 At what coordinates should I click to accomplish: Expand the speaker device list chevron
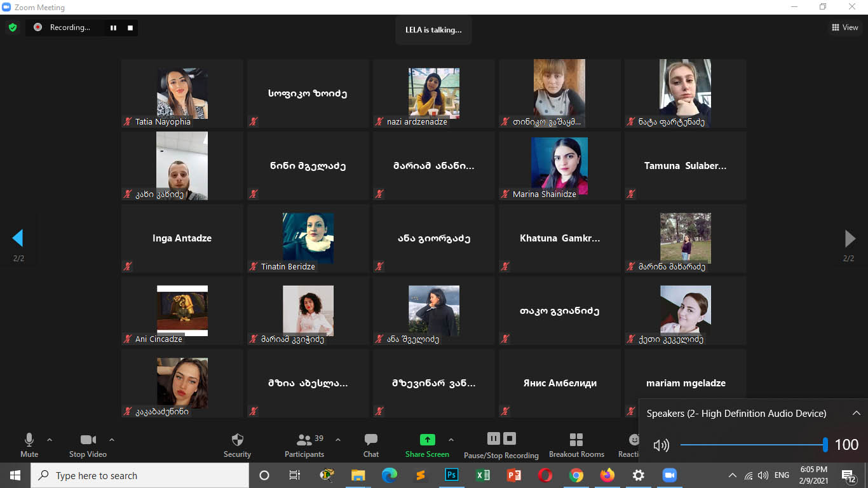[856, 413]
